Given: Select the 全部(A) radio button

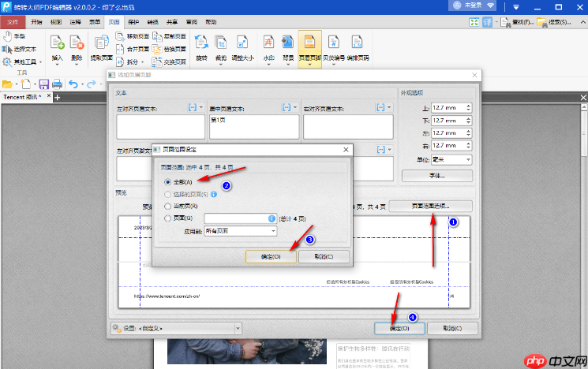Looking at the screenshot, I should [166, 181].
